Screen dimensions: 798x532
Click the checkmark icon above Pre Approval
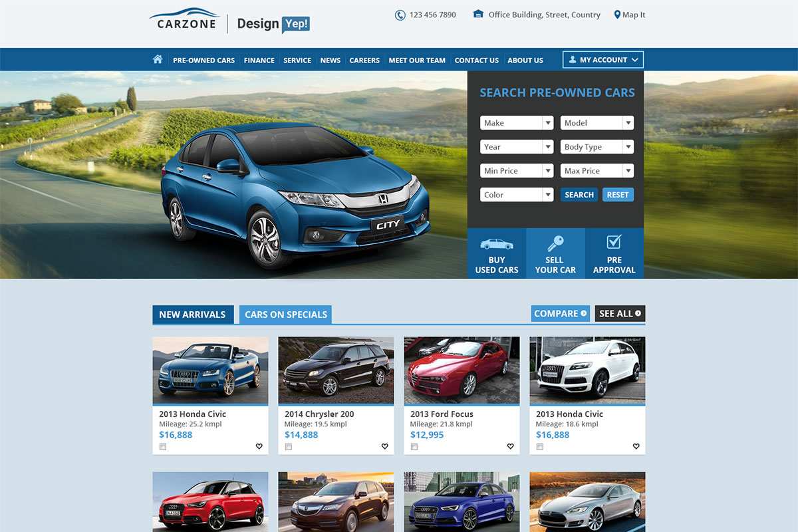(614, 241)
